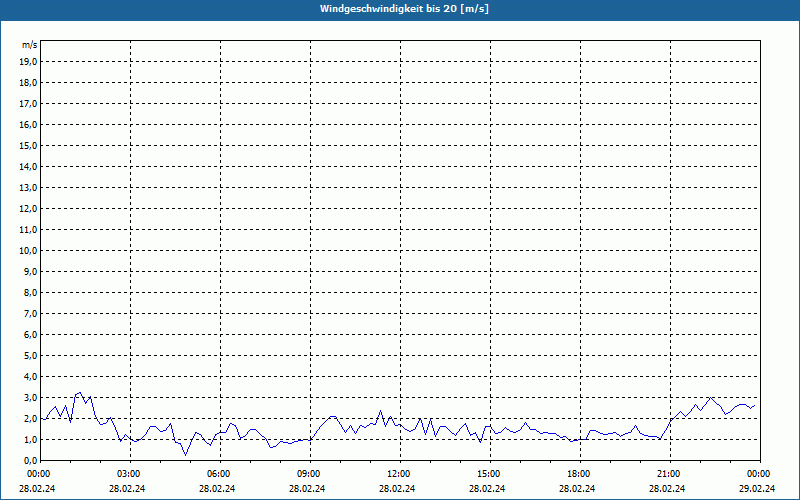Pick the '15:00' time tick label
The width and height of the screenshot is (800, 500).
click(490, 474)
